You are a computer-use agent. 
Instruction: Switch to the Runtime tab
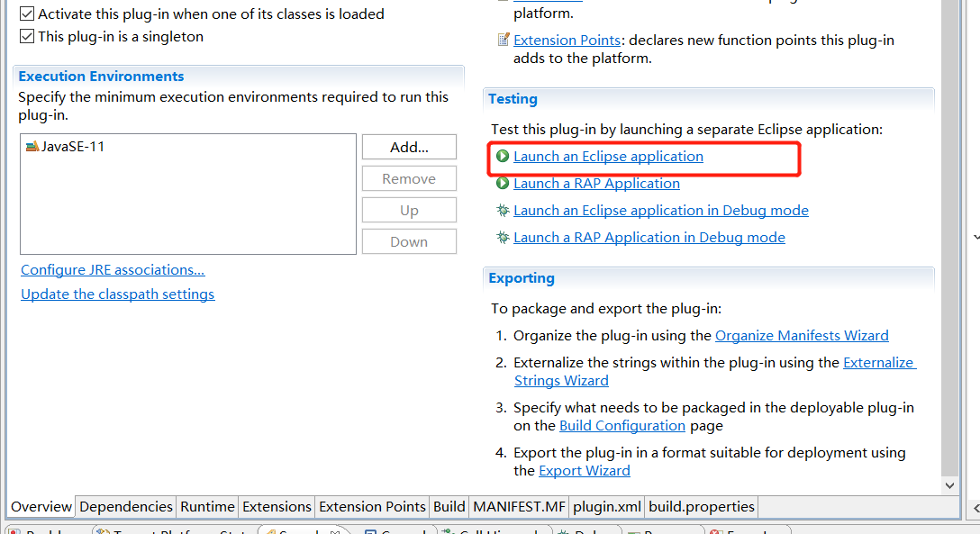click(207, 506)
